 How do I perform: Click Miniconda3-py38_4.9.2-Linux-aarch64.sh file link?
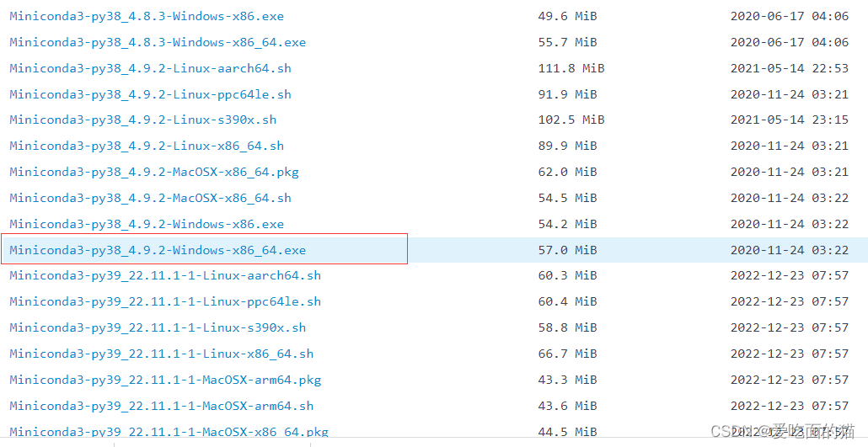(150, 68)
